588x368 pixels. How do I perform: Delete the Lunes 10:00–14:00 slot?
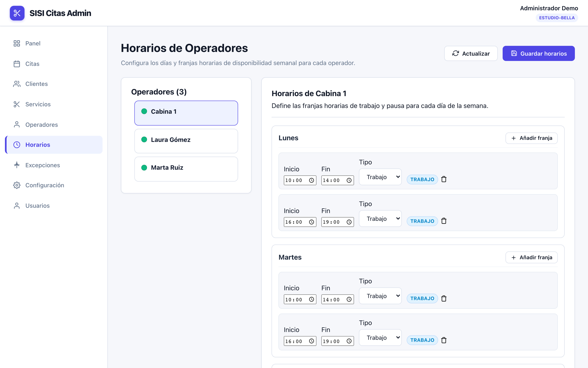pyautogui.click(x=444, y=179)
